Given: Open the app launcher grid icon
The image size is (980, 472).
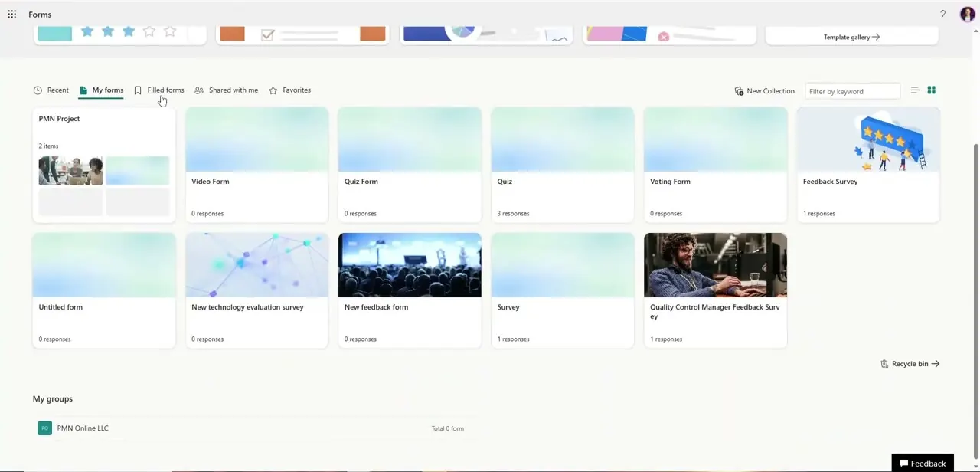Looking at the screenshot, I should 11,14.
